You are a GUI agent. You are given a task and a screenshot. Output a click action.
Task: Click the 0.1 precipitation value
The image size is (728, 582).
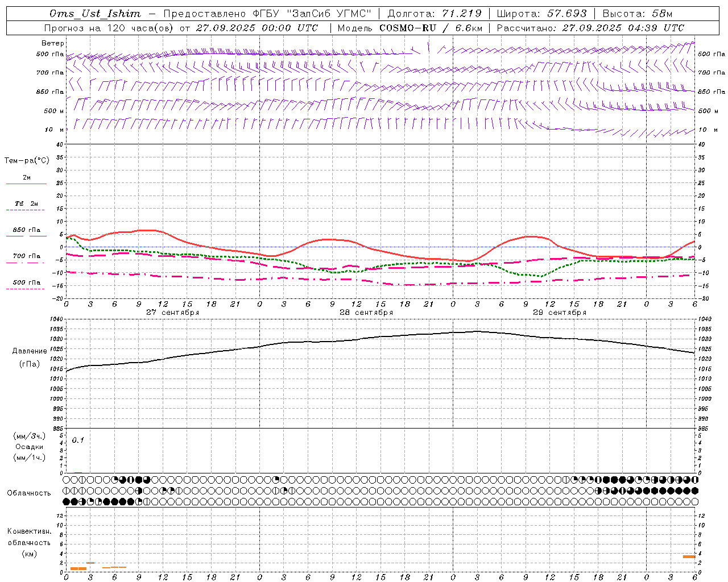click(x=78, y=440)
